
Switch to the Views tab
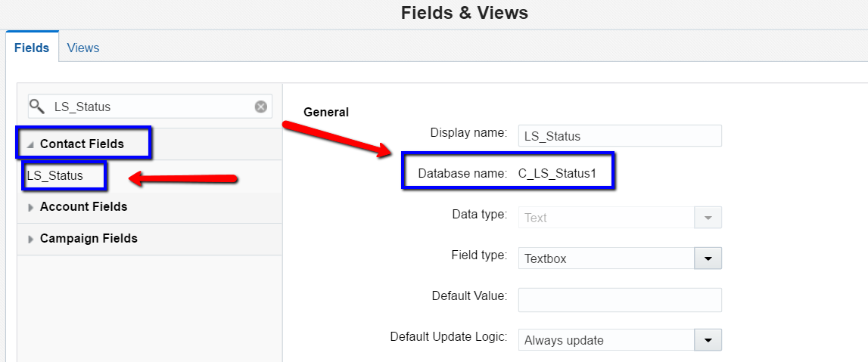tap(83, 48)
